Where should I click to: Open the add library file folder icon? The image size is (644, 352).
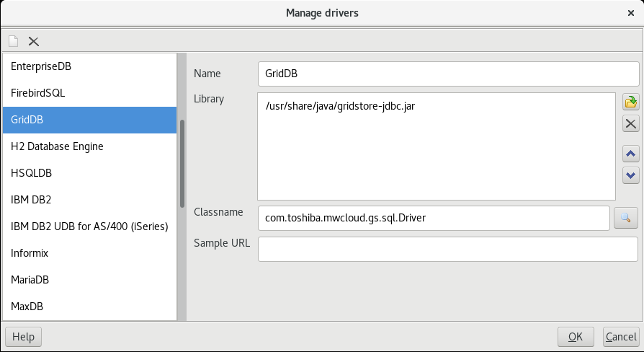tap(630, 102)
